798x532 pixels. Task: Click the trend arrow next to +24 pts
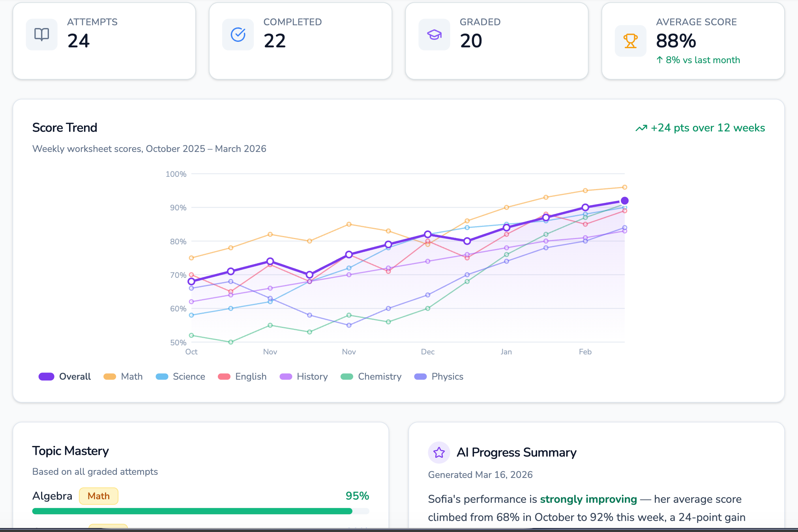pyautogui.click(x=643, y=127)
